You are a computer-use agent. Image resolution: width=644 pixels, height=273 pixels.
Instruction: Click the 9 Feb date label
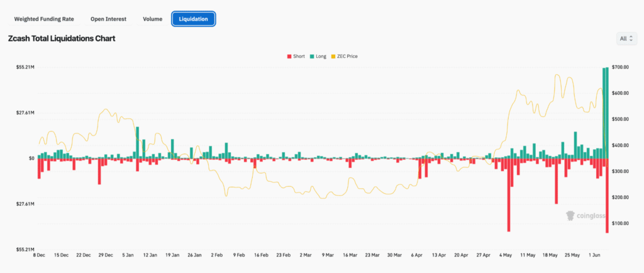pos(239,255)
